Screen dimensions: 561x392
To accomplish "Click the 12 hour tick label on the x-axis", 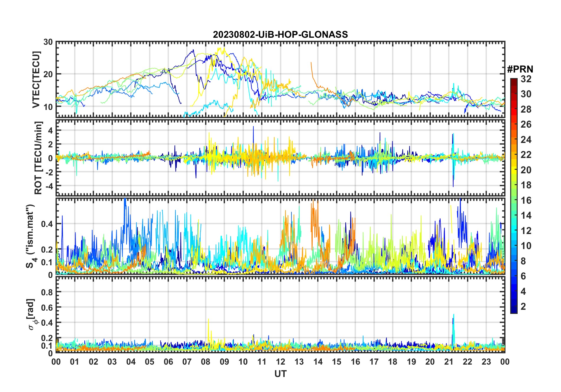I will coord(280,362).
